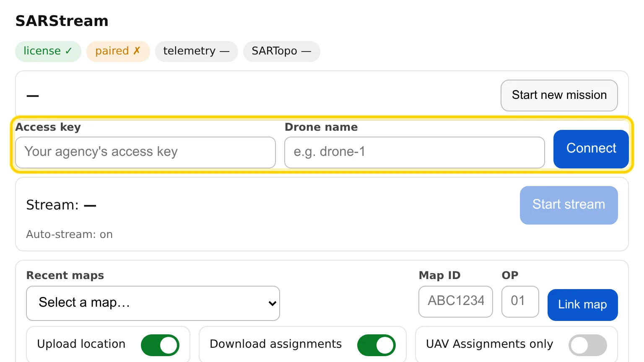The height and width of the screenshot is (362, 644).
Task: Click the license status badge
Action: click(48, 52)
